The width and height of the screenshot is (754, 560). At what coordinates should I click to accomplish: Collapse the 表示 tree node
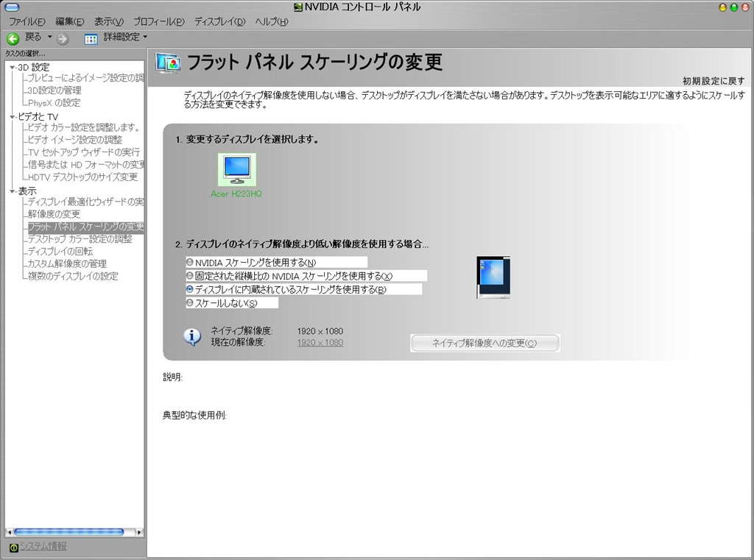click(x=12, y=191)
